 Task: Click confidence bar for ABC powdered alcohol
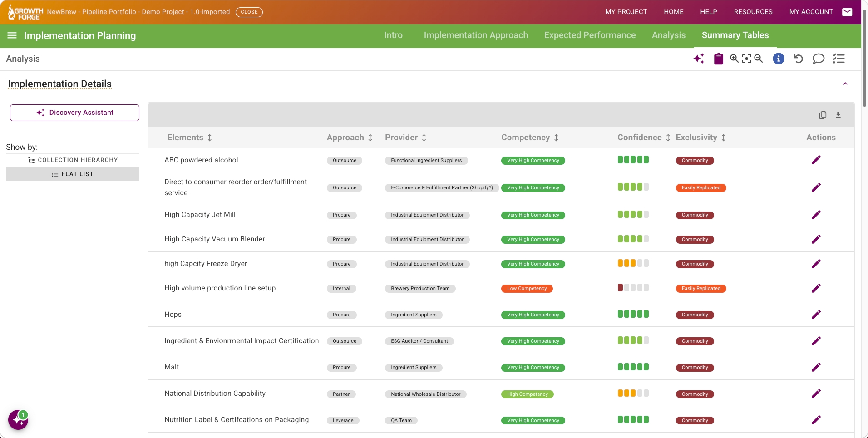633,159
